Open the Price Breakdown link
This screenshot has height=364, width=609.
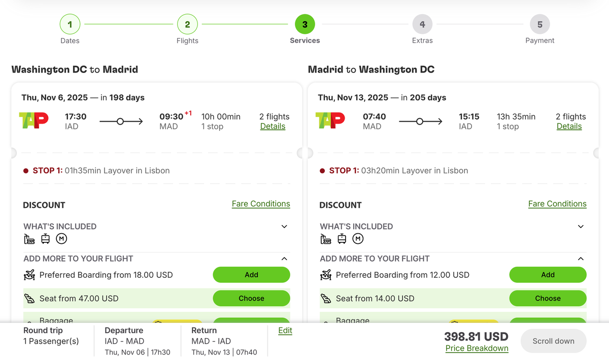pyautogui.click(x=477, y=348)
